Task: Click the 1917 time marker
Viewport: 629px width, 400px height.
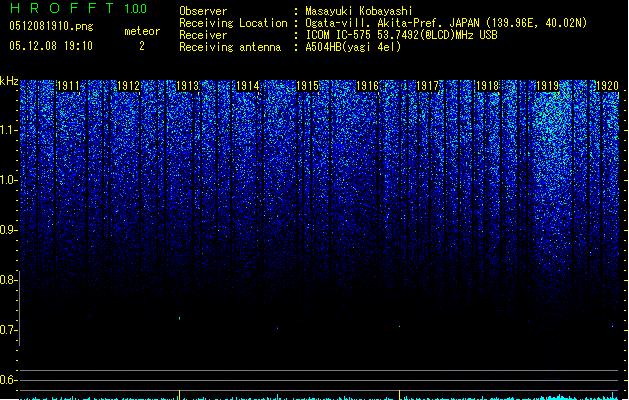Action: (x=428, y=86)
